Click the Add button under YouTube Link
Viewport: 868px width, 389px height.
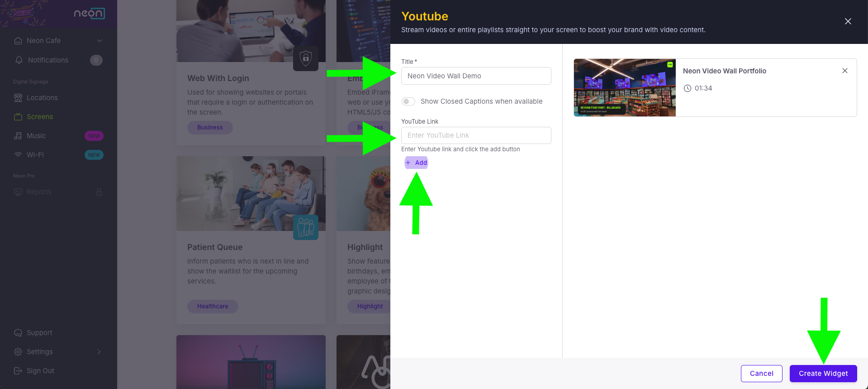[x=416, y=163]
